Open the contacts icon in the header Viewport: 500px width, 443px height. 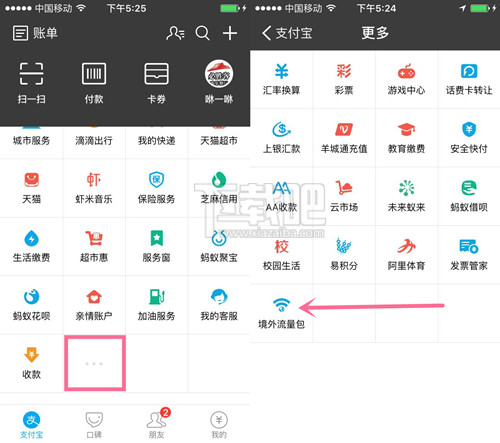175,33
